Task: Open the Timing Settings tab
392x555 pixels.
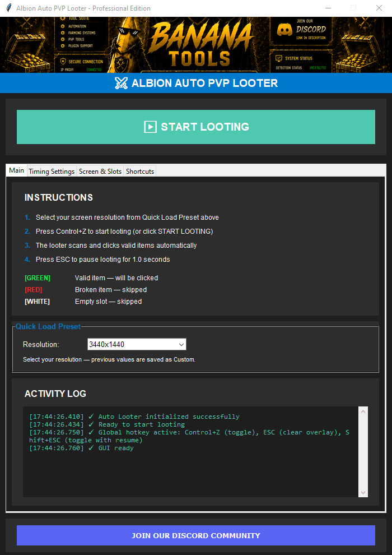Action: [x=52, y=172]
